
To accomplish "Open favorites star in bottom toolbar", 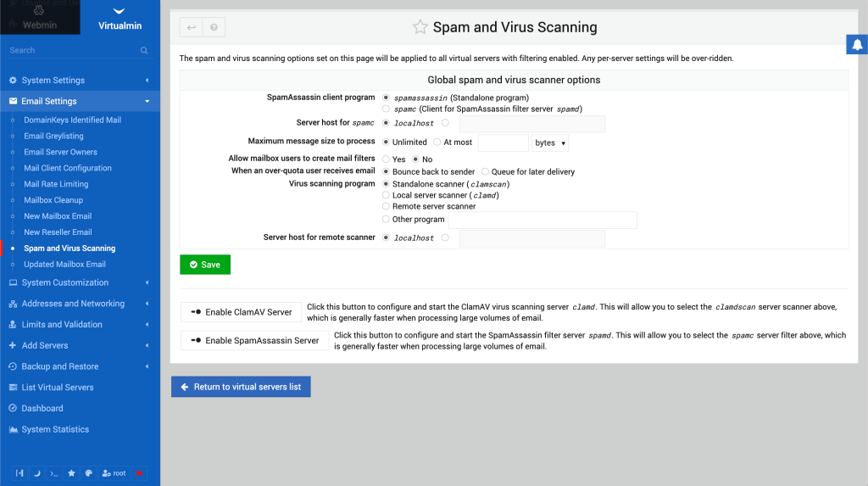I will [71, 472].
